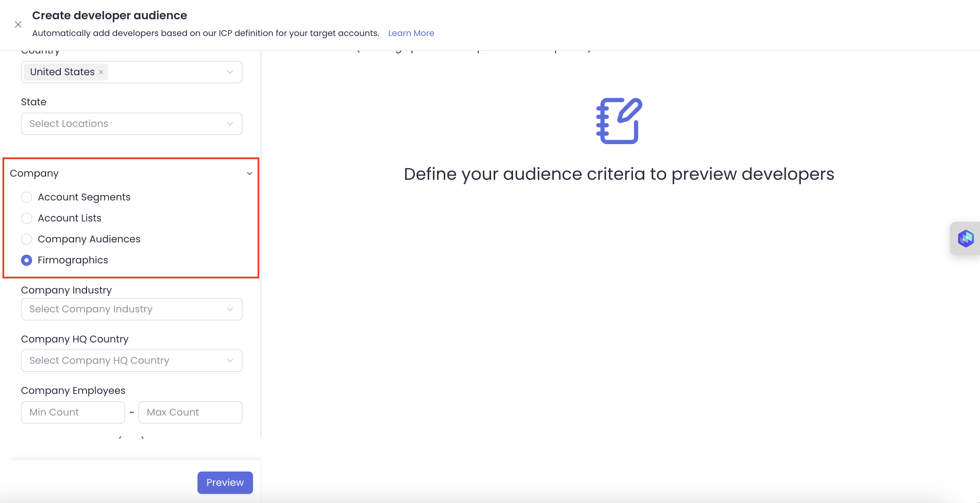Click the Company Industry dropdown chevron
Viewport: 980px width, 503px height.
(230, 309)
